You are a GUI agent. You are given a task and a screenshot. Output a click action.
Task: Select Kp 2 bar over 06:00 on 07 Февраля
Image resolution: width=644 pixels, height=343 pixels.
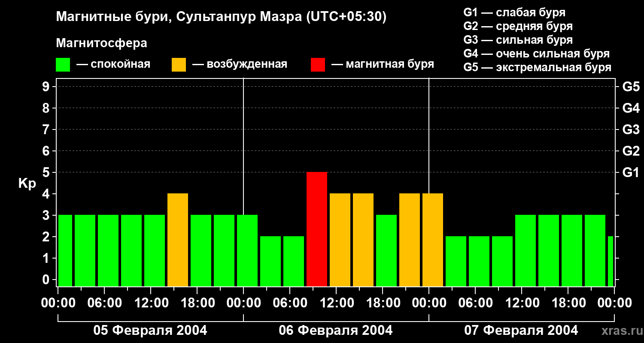tap(479, 262)
